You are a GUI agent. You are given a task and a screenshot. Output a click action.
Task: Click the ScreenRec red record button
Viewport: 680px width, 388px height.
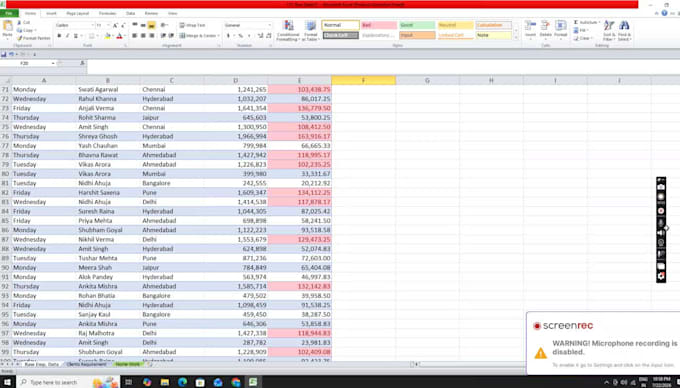click(x=661, y=211)
